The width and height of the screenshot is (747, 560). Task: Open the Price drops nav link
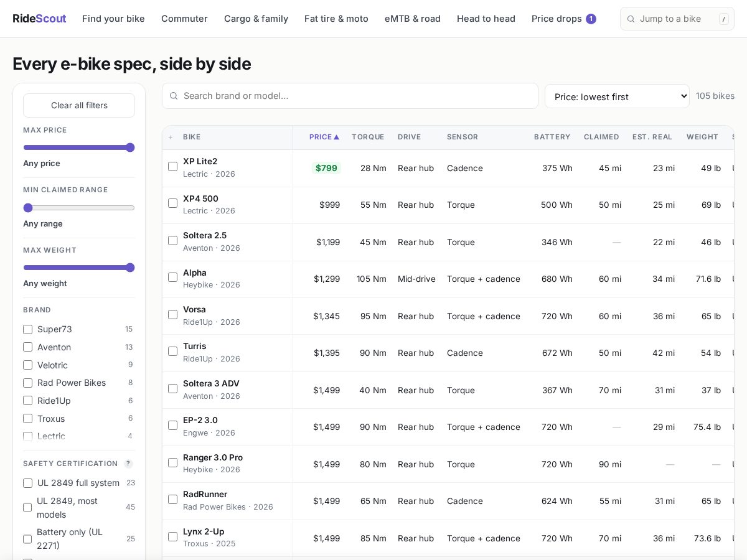563,19
